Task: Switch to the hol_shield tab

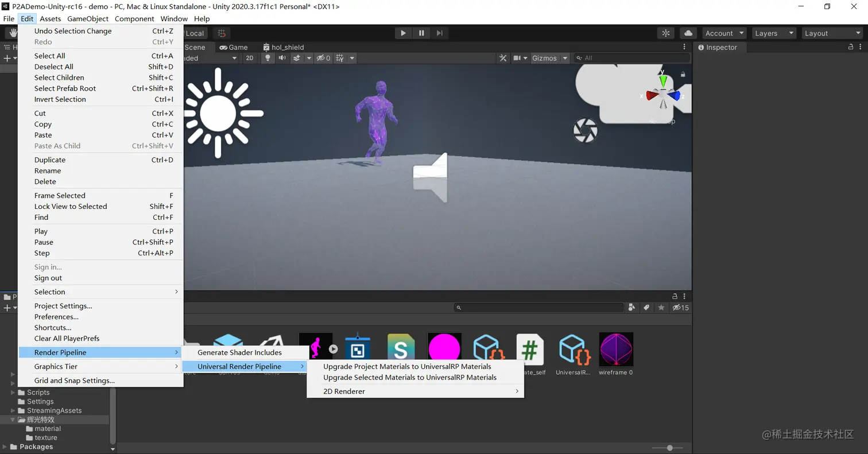Action: 284,47
